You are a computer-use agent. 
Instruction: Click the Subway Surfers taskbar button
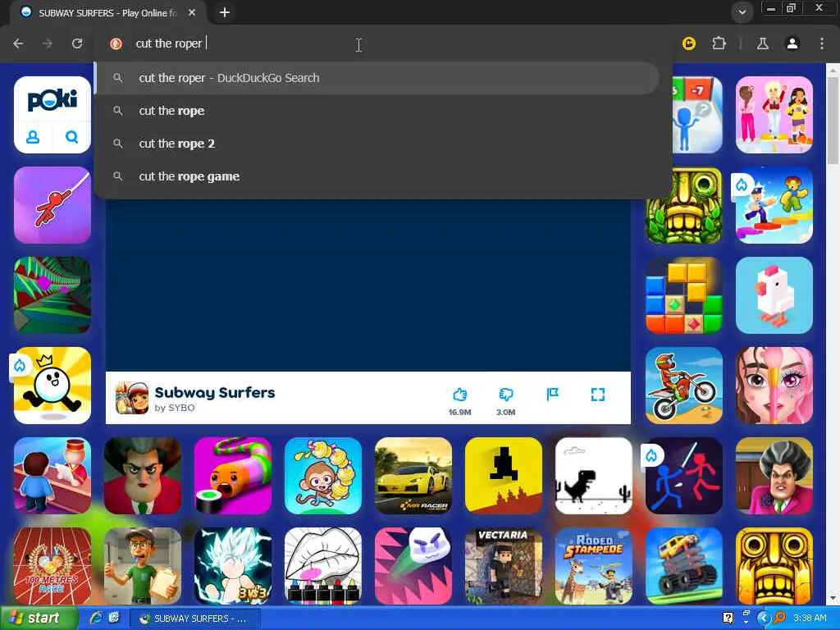(195, 619)
